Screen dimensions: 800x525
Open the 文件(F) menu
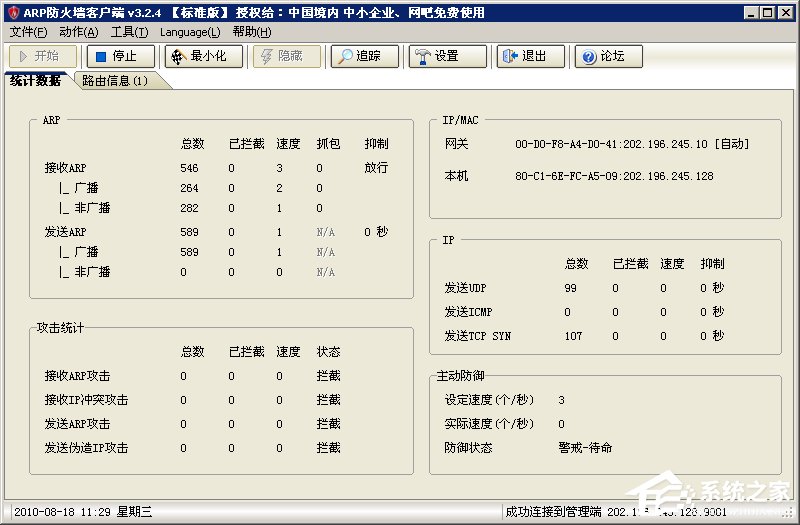tap(28, 32)
